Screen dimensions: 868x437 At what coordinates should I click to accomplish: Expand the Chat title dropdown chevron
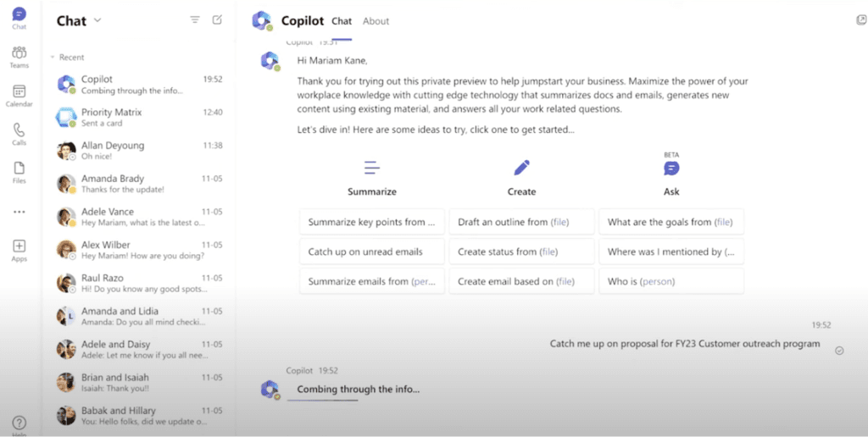tap(97, 20)
